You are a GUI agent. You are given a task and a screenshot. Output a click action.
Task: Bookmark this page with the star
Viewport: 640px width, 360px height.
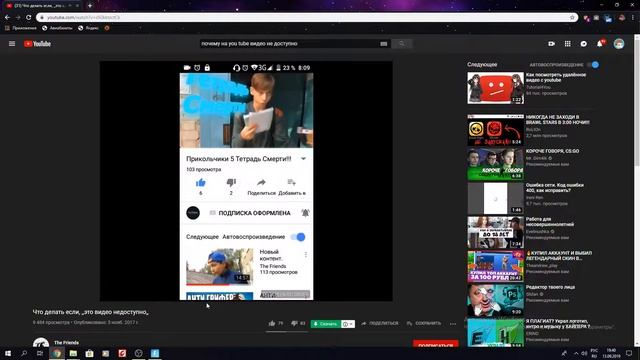pos(572,18)
